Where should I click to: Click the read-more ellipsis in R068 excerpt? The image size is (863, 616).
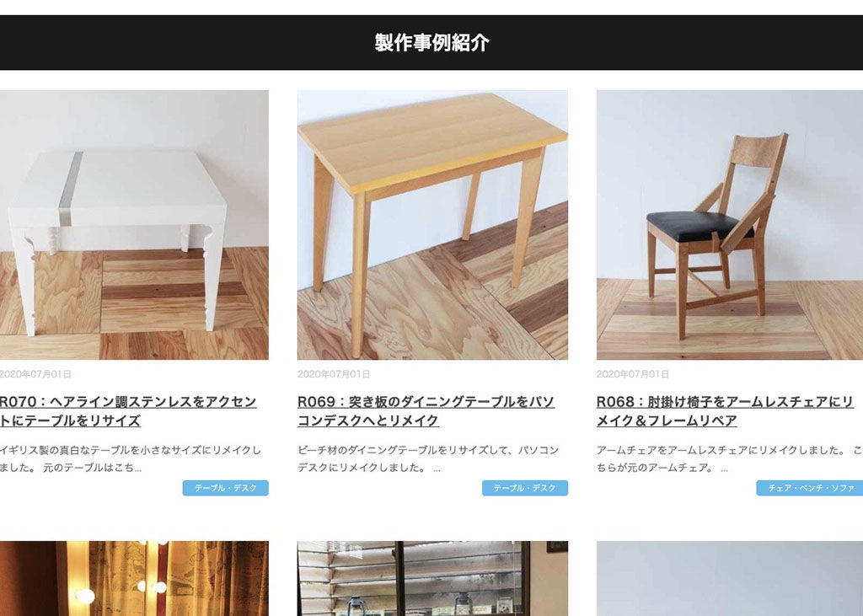(724, 469)
